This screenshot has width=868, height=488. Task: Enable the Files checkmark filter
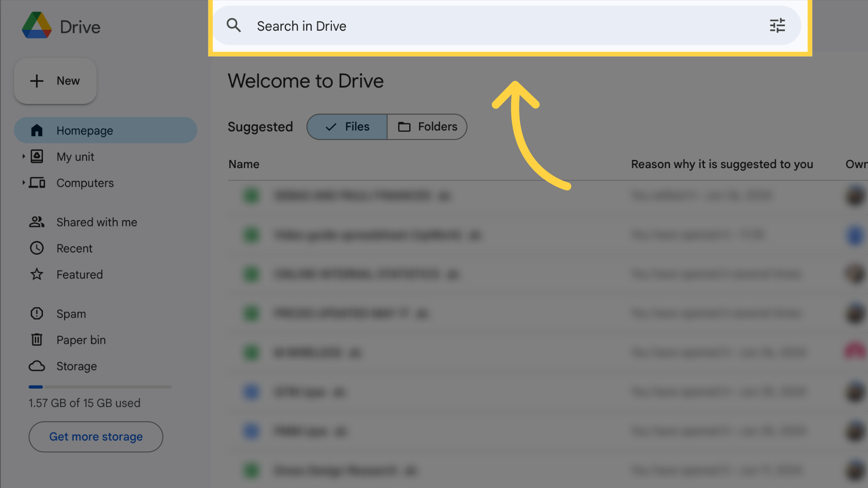click(348, 127)
